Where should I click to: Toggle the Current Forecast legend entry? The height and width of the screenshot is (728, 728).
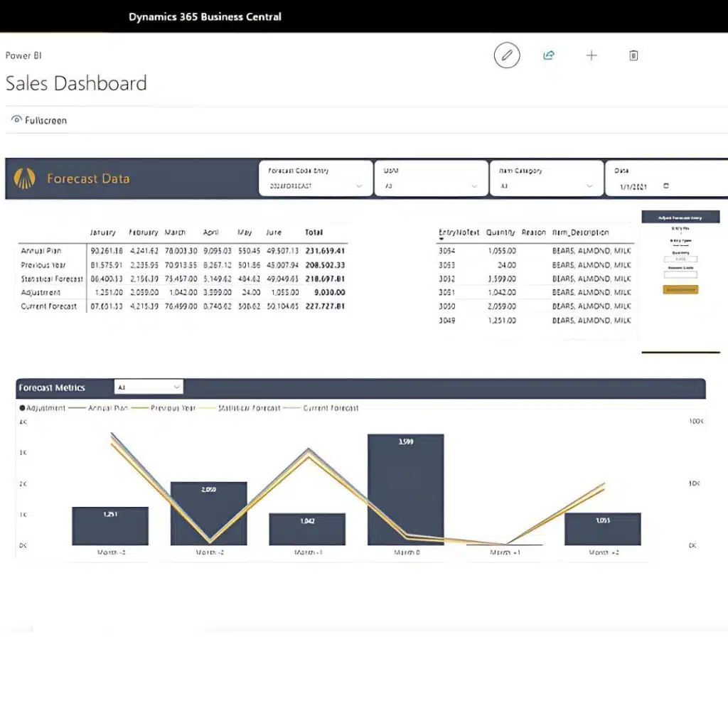click(x=329, y=408)
